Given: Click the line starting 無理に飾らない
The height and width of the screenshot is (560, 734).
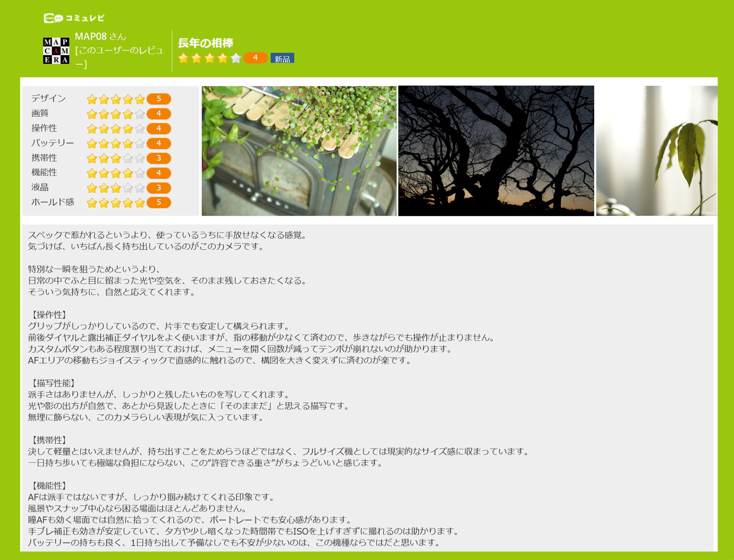Looking at the screenshot, I should [x=146, y=417].
